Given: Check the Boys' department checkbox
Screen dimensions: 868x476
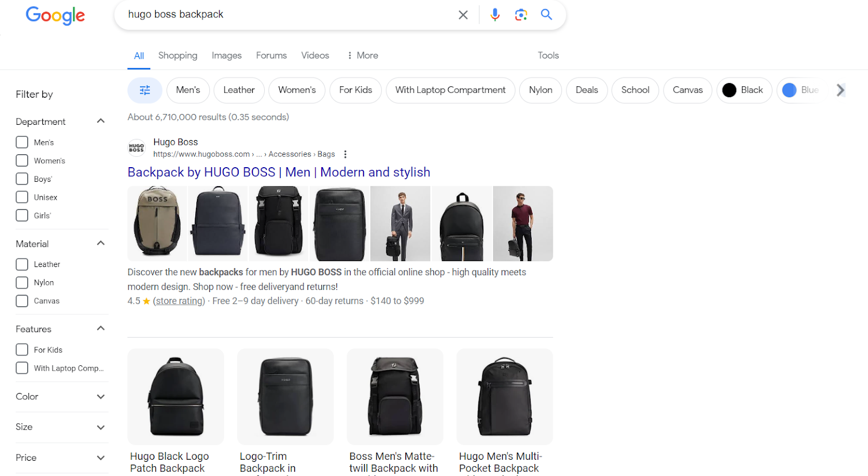Looking at the screenshot, I should [x=22, y=179].
